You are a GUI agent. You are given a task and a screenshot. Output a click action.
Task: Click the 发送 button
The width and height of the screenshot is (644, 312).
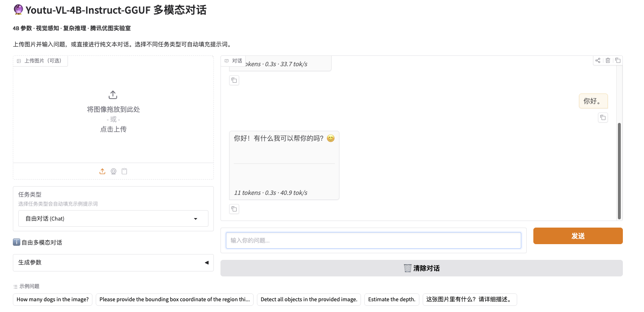578,236
